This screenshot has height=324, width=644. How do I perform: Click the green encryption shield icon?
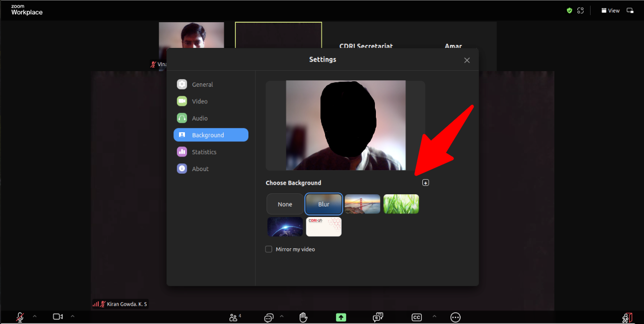(x=569, y=10)
